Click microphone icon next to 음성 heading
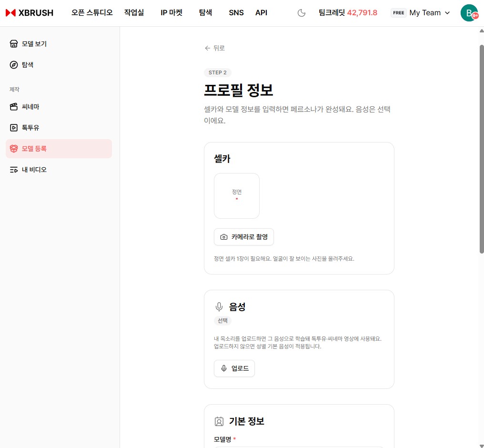The width and height of the screenshot is (484, 448). click(x=219, y=306)
